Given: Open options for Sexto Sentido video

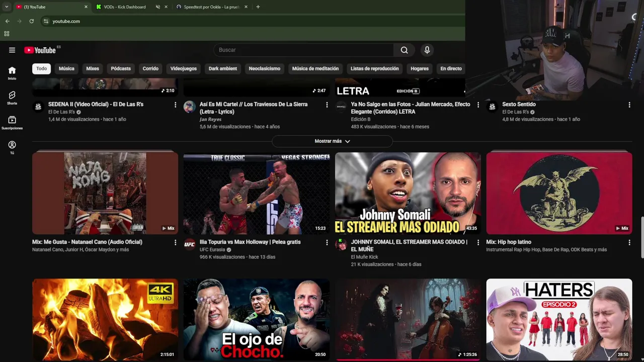Looking at the screenshot, I should pyautogui.click(x=629, y=105).
